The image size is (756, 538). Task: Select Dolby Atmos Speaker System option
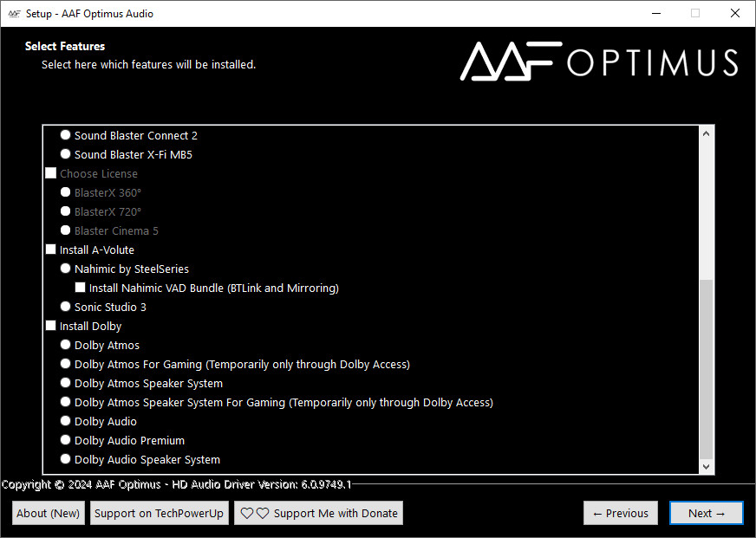point(66,383)
